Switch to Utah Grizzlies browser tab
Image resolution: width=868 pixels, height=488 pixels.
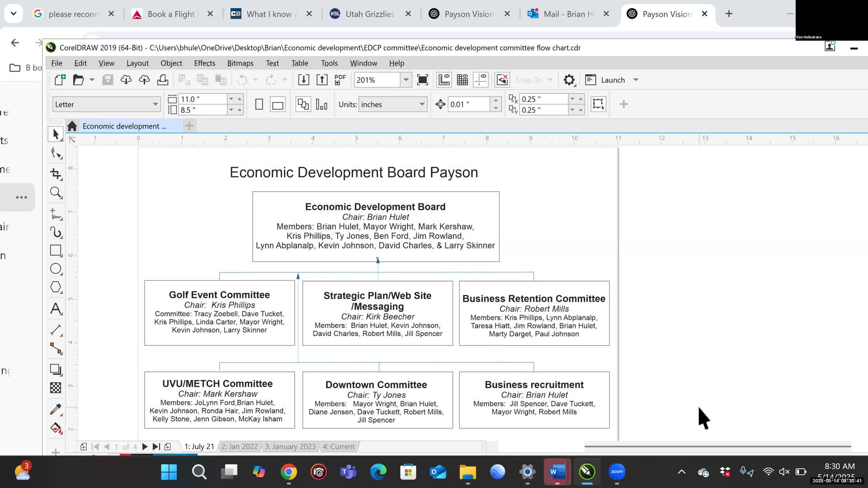point(370,14)
